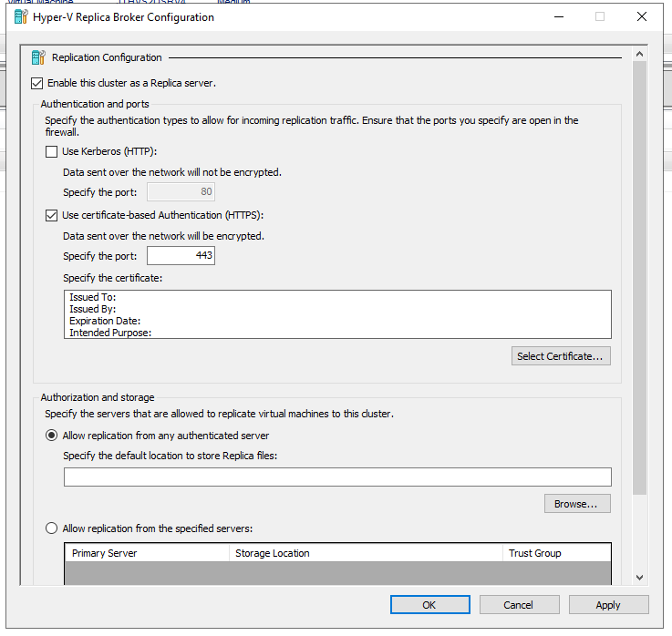This screenshot has height=636, width=672.
Task: Click the Replication Configuration section icon
Action: [x=38, y=57]
